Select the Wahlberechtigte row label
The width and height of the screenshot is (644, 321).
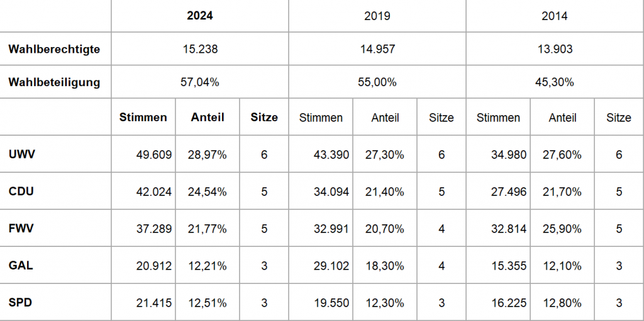click(x=54, y=49)
